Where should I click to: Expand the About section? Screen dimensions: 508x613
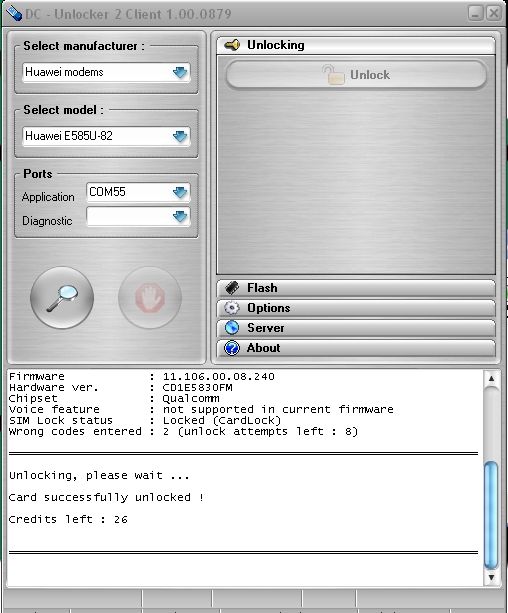click(x=356, y=348)
